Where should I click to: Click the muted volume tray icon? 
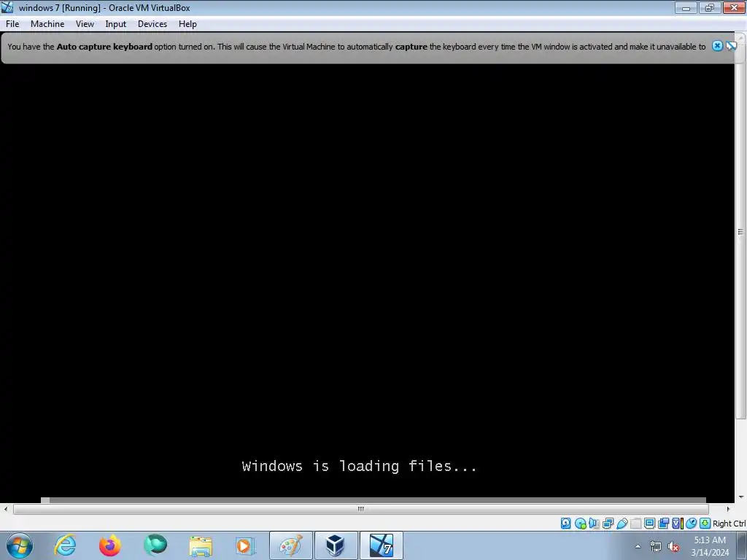tap(673, 546)
